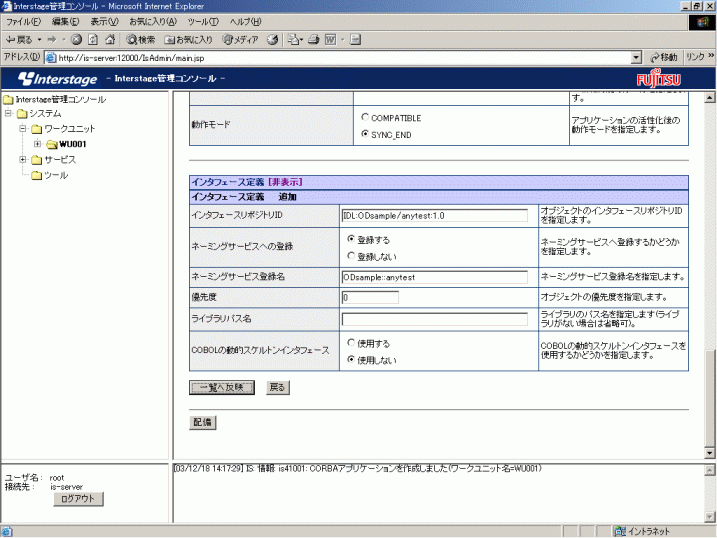Select the Interstage管理コンソール root folder
The height and width of the screenshot is (538, 717).
point(54,99)
